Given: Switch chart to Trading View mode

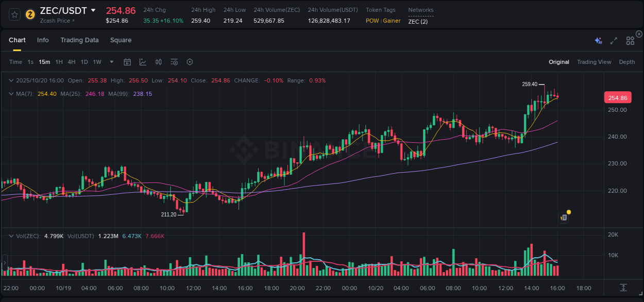Looking at the screenshot, I should coord(594,62).
